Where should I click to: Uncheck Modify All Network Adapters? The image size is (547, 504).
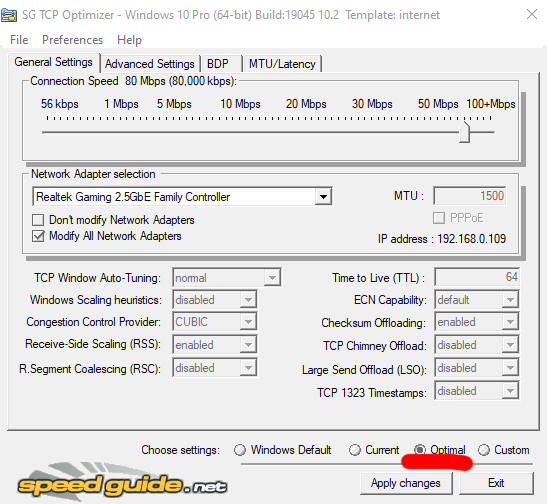click(38, 236)
